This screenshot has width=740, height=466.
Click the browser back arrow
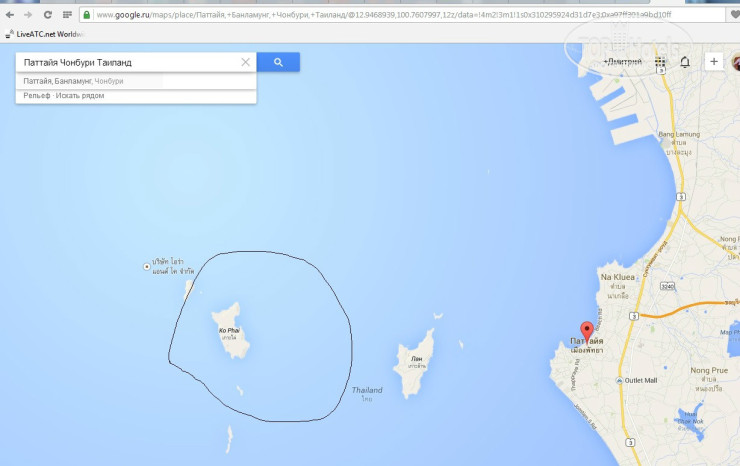click(9, 15)
